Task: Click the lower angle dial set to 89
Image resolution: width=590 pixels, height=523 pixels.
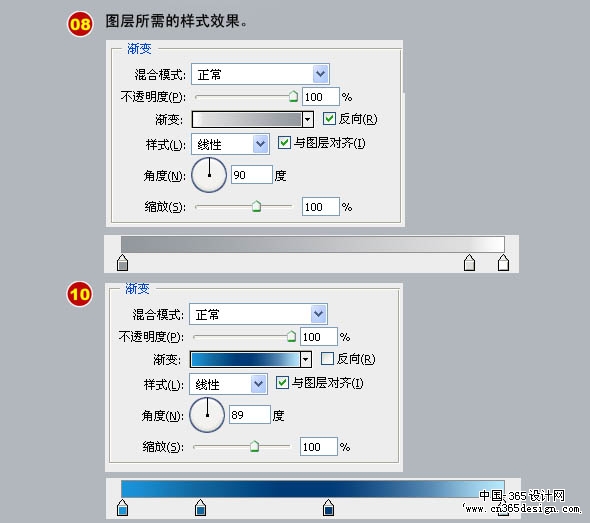Action: [207, 415]
